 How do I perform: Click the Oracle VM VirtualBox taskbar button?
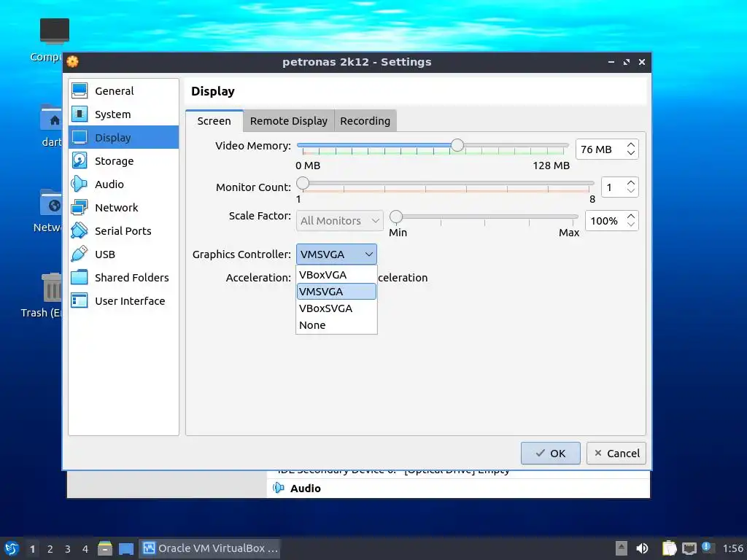pos(209,548)
